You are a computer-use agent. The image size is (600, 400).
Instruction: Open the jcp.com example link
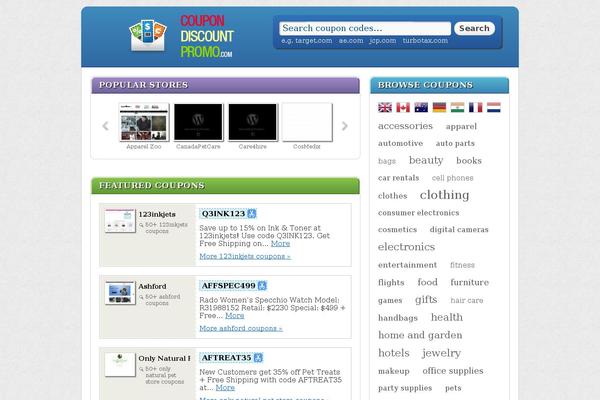(383, 41)
